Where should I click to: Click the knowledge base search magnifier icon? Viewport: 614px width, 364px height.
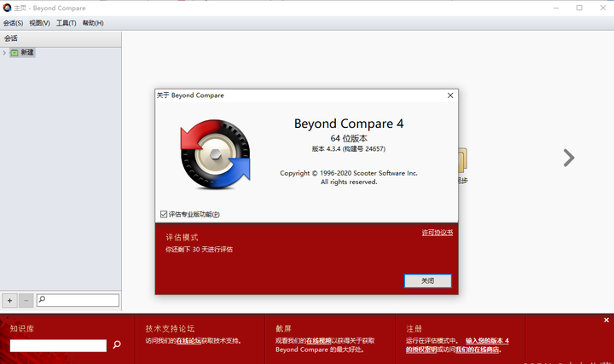click(117, 345)
